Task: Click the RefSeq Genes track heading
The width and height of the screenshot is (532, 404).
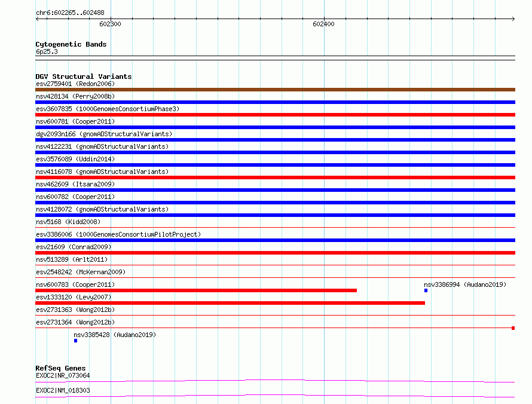Action: coord(60,368)
